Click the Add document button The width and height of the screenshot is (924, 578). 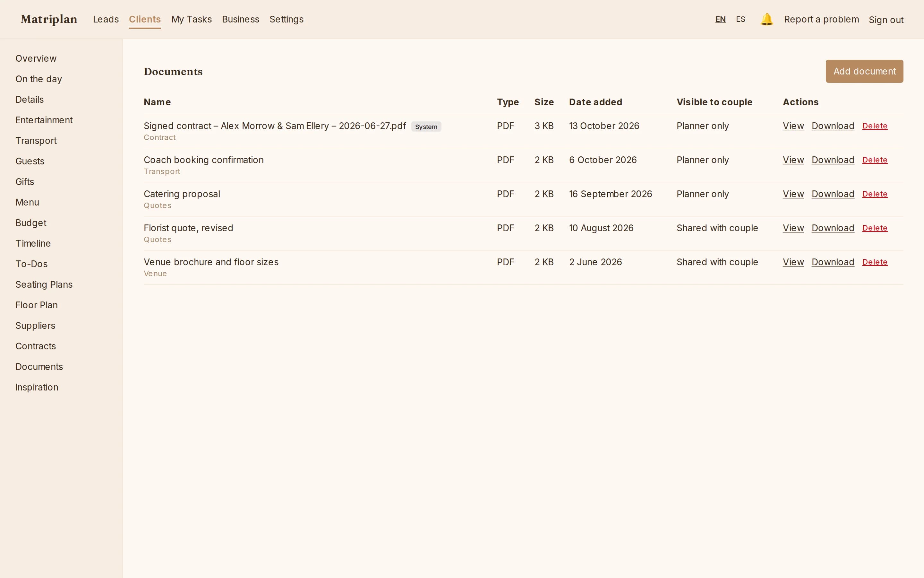click(x=864, y=71)
